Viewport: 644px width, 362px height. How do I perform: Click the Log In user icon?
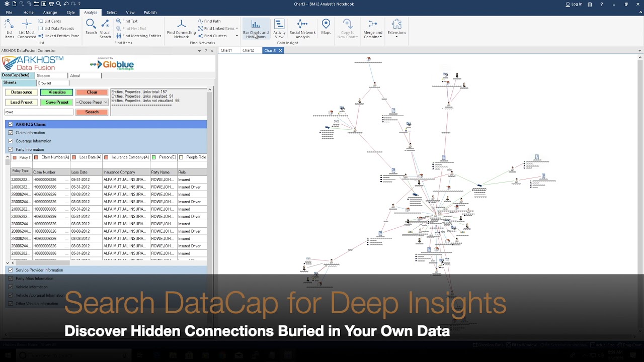pos(568,4)
